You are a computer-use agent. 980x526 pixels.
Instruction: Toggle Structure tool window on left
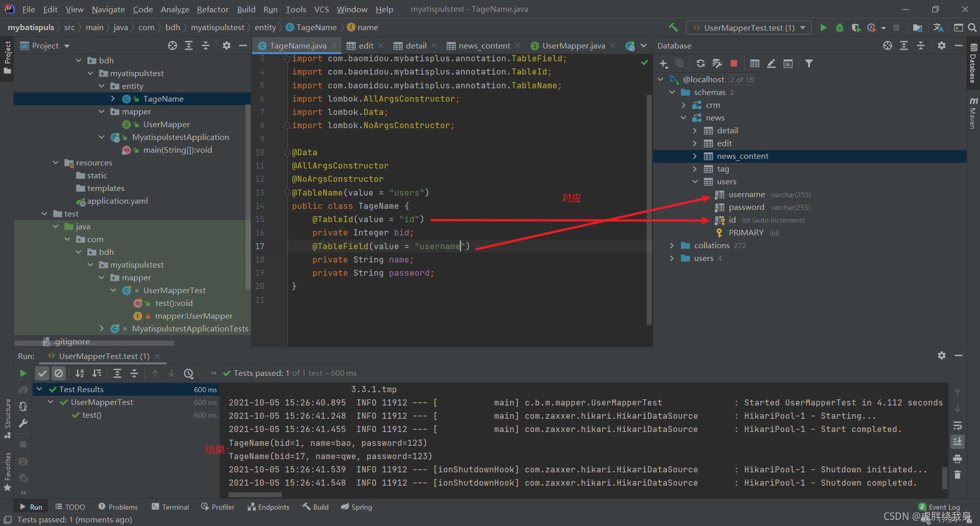[7, 418]
